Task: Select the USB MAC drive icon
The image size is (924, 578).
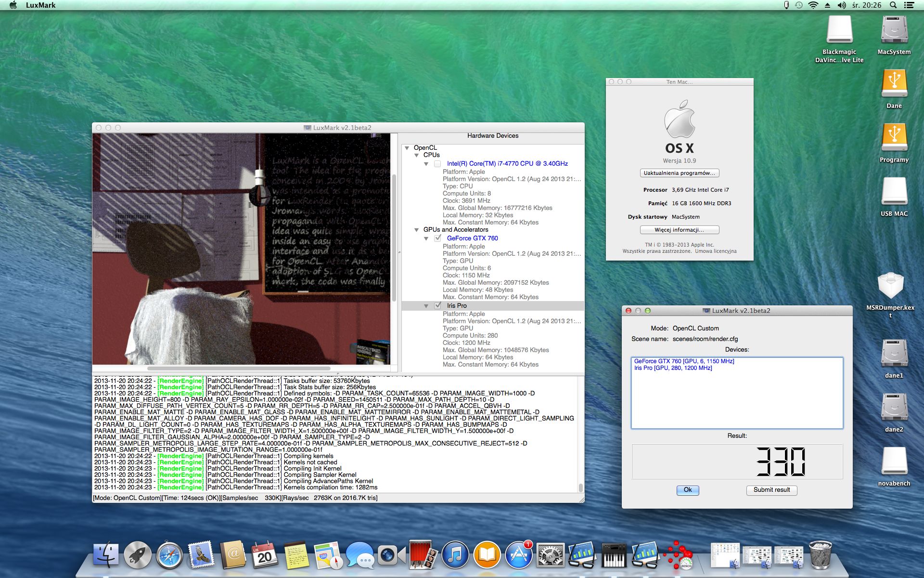Action: pos(894,197)
